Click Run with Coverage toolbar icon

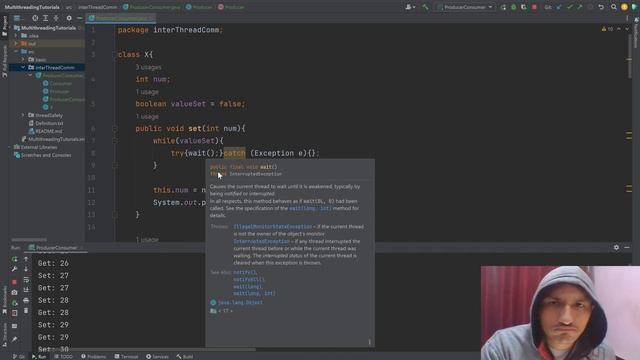click(x=524, y=7)
